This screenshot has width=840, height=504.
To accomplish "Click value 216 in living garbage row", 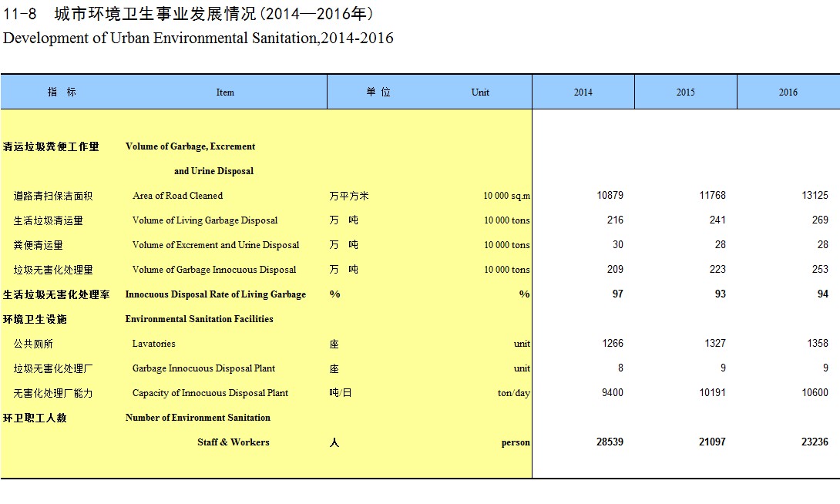I will coord(615,220).
